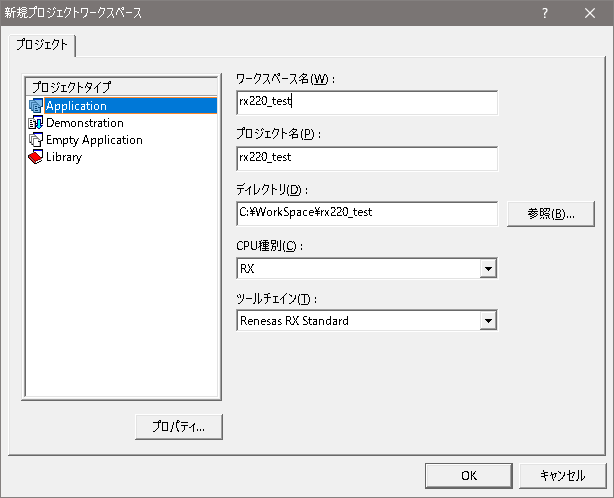
Task: Click the Renesas RX Standard combo box
Action: [x=367, y=321]
